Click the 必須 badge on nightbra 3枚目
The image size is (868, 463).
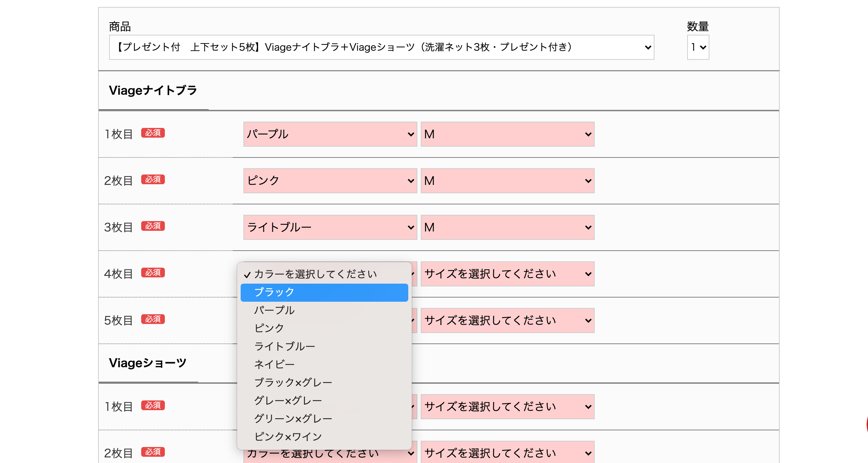pyautogui.click(x=153, y=226)
